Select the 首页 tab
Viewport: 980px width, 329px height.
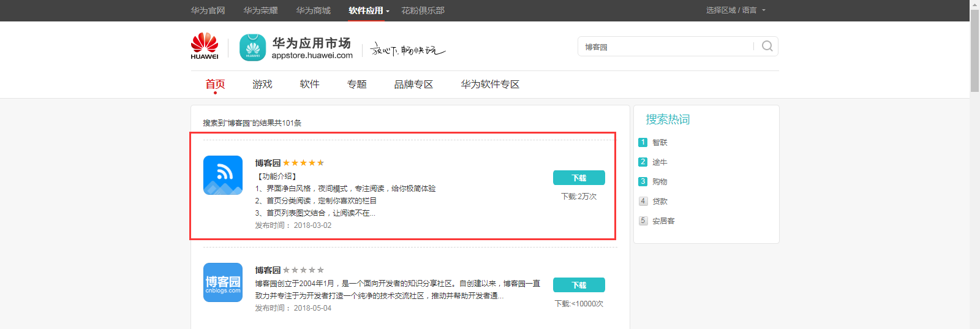[215, 84]
